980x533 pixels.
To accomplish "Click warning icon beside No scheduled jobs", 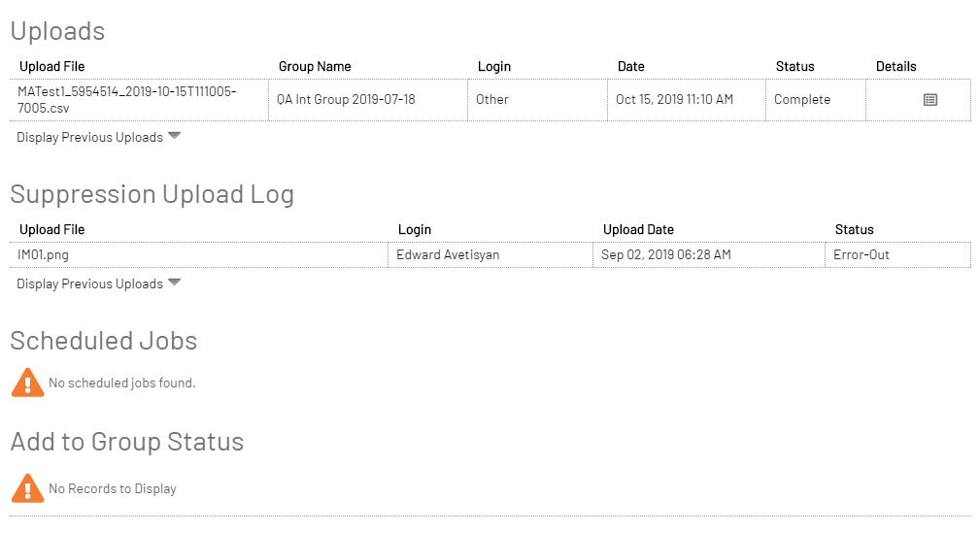I will (27, 383).
